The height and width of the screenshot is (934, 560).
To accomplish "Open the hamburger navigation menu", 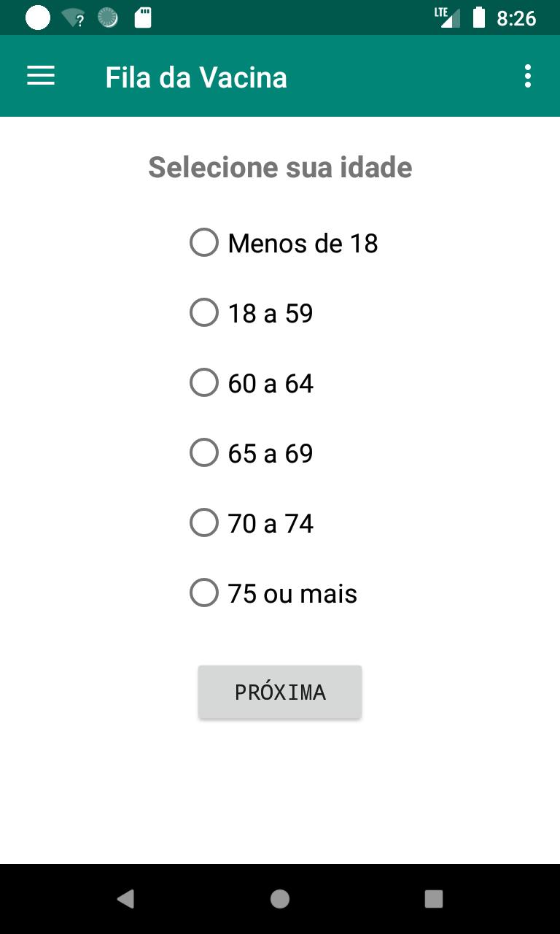I will point(41,76).
